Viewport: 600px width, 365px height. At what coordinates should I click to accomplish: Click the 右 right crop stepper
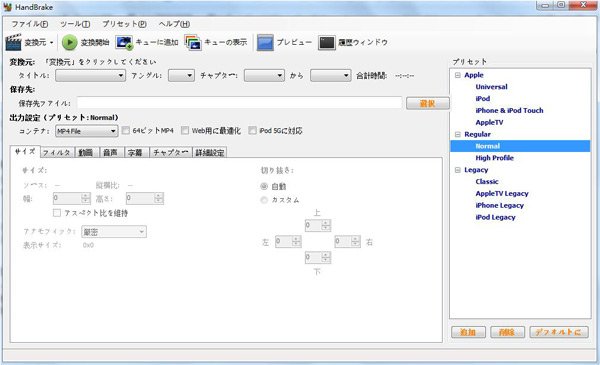coord(347,241)
